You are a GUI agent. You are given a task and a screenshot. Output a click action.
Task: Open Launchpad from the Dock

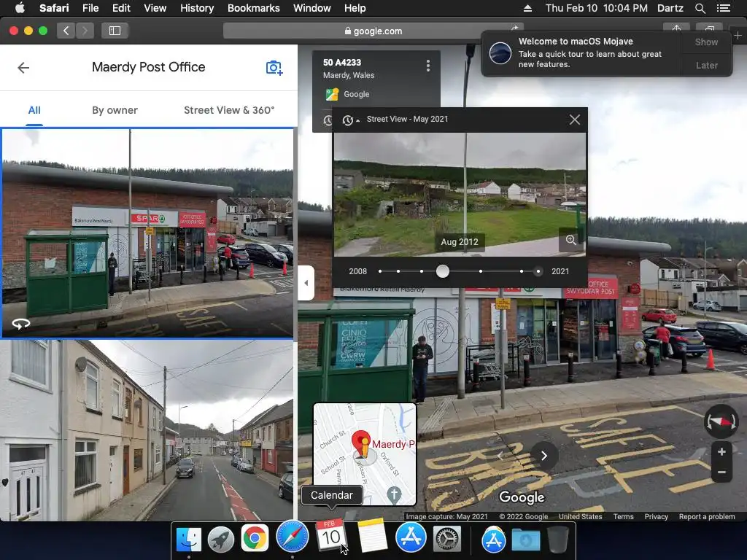pos(220,539)
